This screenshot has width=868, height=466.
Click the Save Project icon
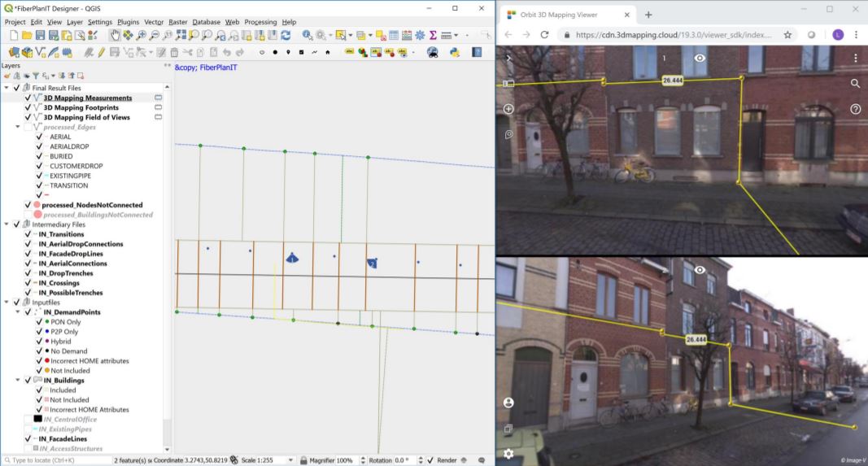[40, 35]
